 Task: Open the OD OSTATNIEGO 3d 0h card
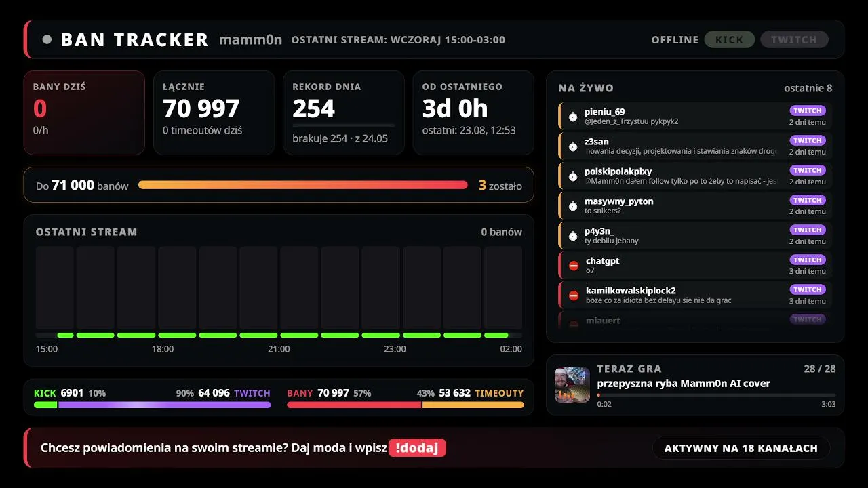pos(473,113)
